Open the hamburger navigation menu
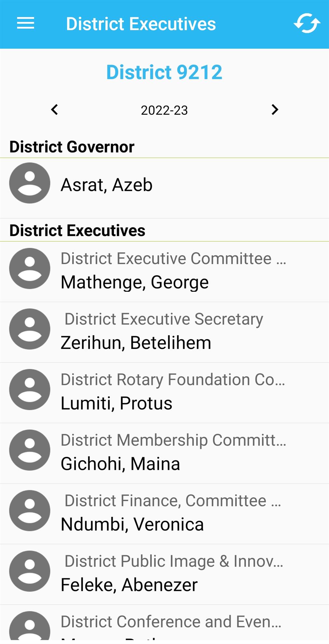 point(25,23)
